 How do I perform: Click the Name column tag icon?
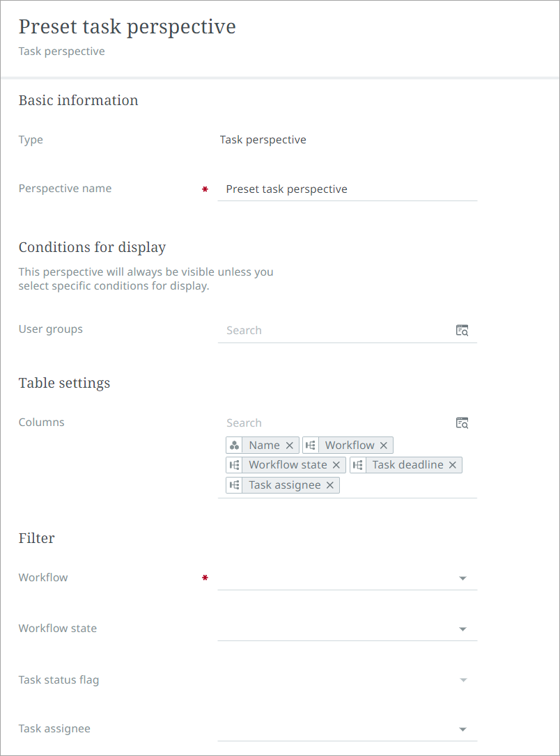[x=235, y=446]
